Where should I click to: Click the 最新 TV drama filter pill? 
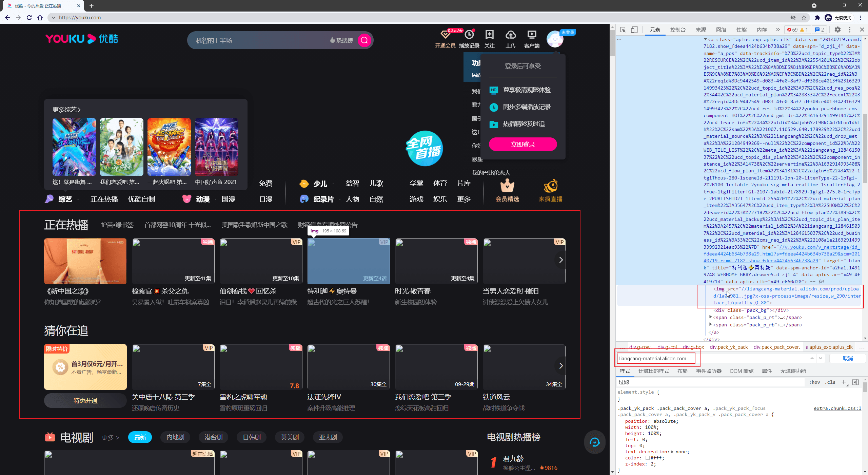(140, 437)
